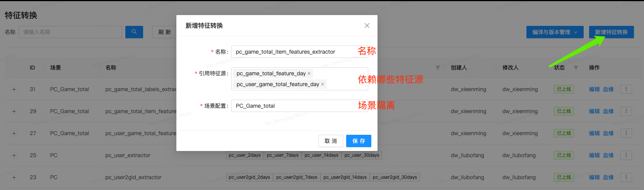Image resolution: width=644 pixels, height=190 pixels.
Task: Remove pc_game_total_feature_day tag from sources
Action: [x=309, y=73]
